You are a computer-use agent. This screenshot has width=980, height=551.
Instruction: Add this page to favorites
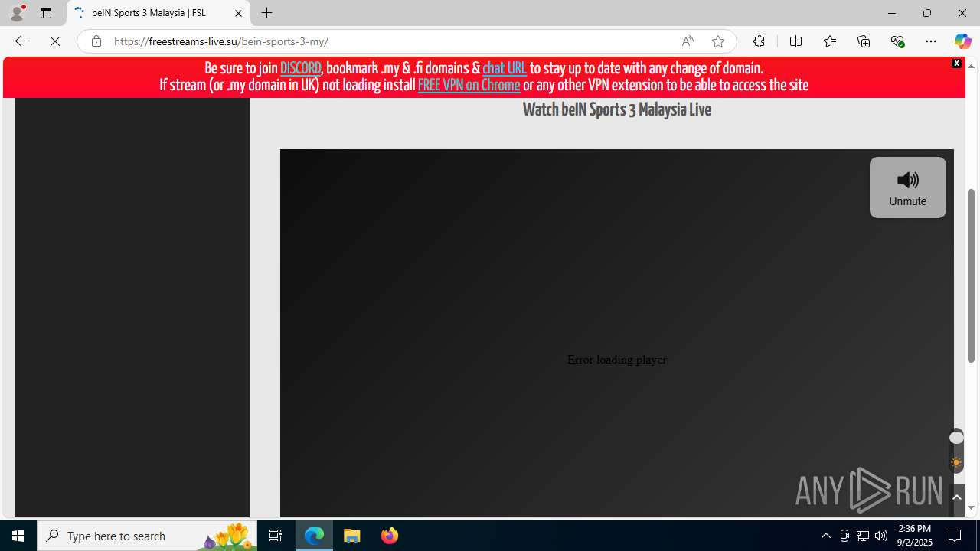(x=717, y=41)
